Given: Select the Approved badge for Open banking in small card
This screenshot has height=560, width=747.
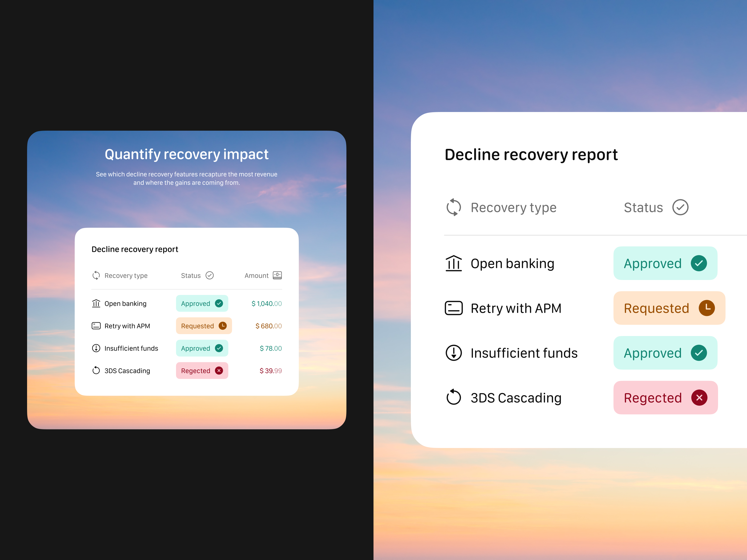Looking at the screenshot, I should point(202,304).
